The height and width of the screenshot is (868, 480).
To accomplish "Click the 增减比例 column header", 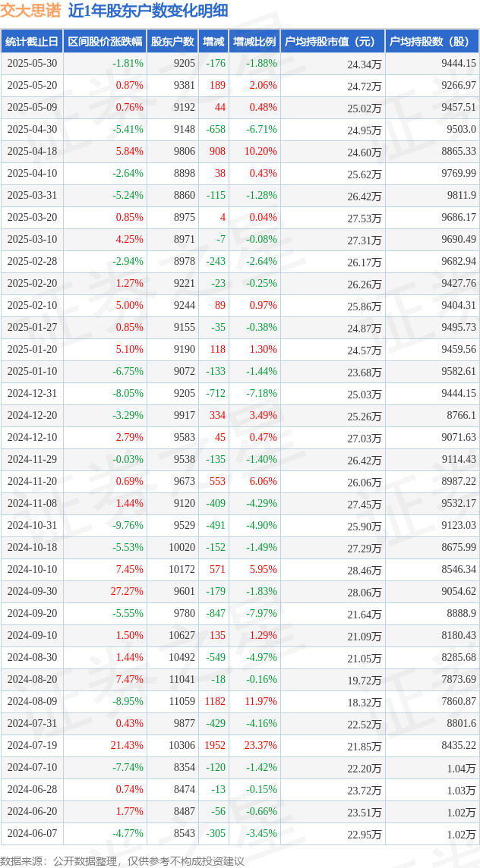I will [x=254, y=41].
